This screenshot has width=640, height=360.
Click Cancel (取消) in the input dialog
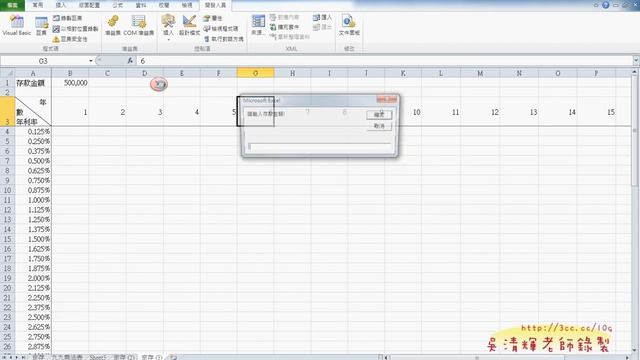[x=379, y=126]
